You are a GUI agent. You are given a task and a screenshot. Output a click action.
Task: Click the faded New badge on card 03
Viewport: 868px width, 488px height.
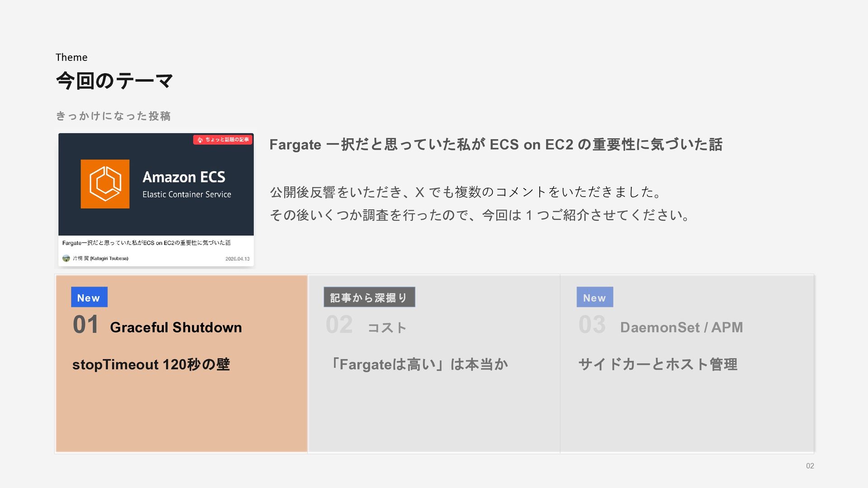[x=594, y=297]
